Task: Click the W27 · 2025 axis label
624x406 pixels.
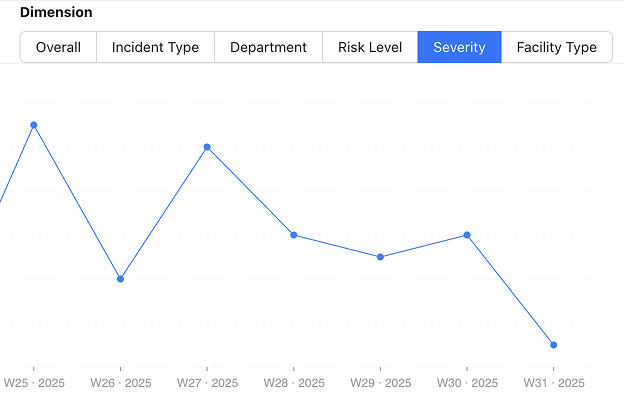Action: [x=207, y=383]
